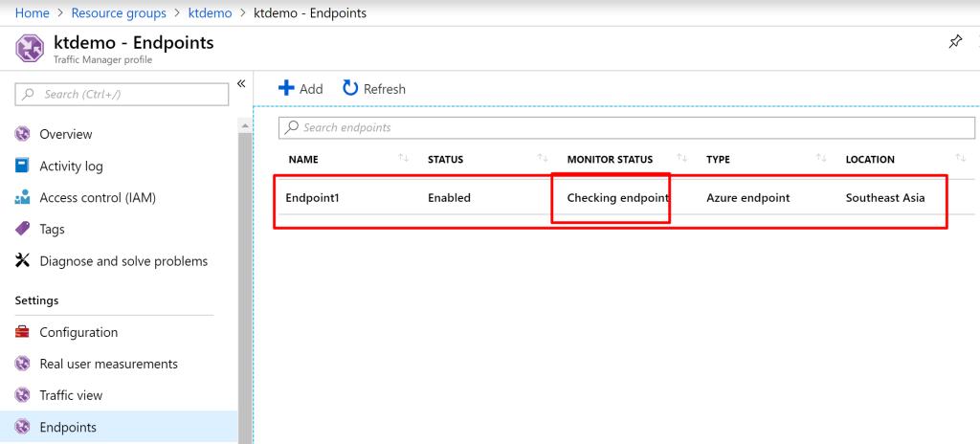Click the Traffic view icon
The height and width of the screenshot is (444, 980).
click(x=23, y=396)
